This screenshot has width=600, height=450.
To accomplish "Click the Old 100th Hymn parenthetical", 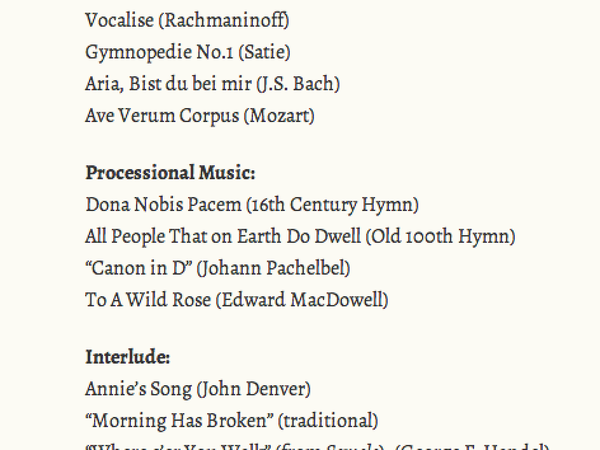I will point(440,236).
